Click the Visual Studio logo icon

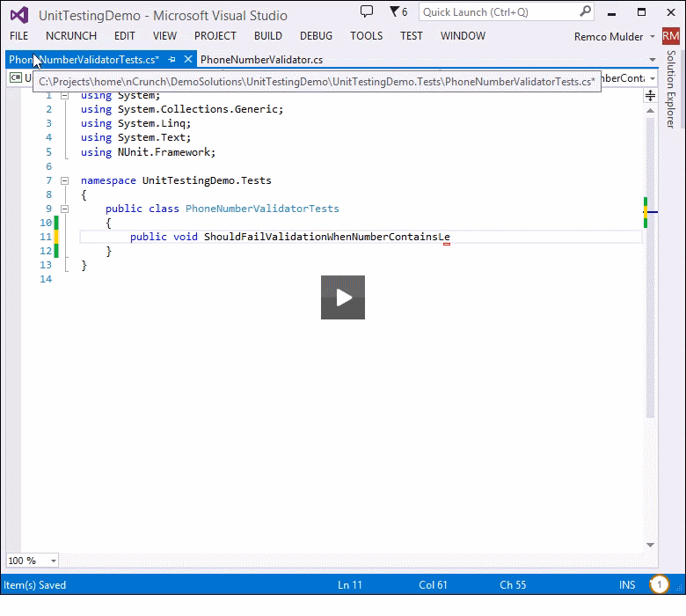tap(19, 15)
